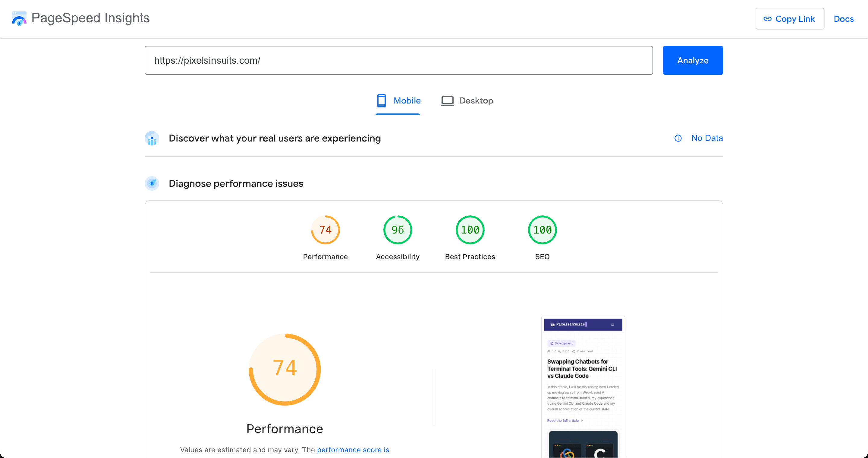Expand the Best Practices score section

(x=470, y=230)
